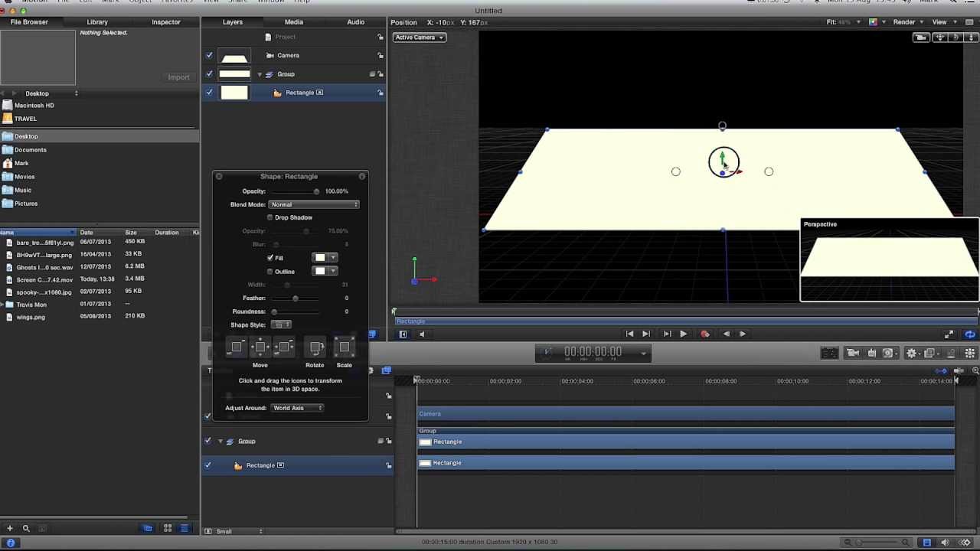Switch to the Library tab
Screen dimensions: 980x551
[x=97, y=22]
